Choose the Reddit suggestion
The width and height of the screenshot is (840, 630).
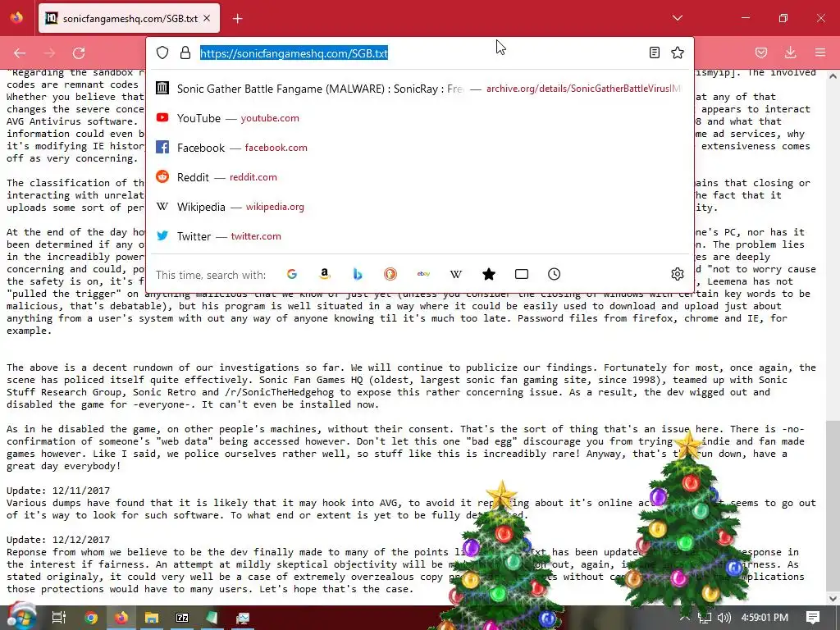[x=419, y=177]
